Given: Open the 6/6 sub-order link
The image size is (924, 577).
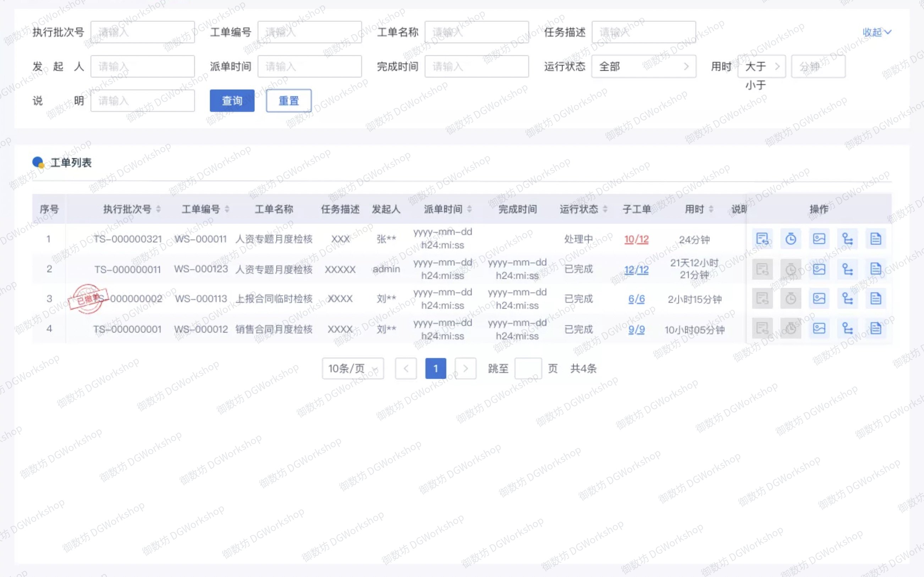Looking at the screenshot, I should coord(636,299).
